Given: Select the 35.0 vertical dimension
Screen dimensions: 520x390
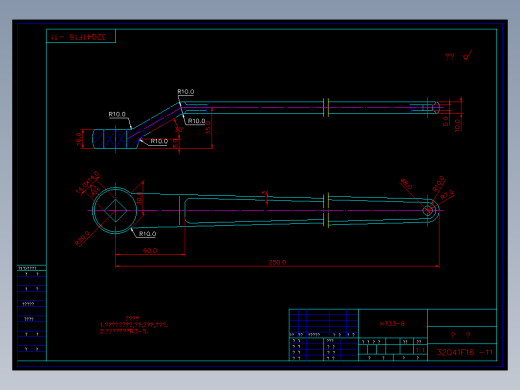Looking at the screenshot, I should pos(208,128).
